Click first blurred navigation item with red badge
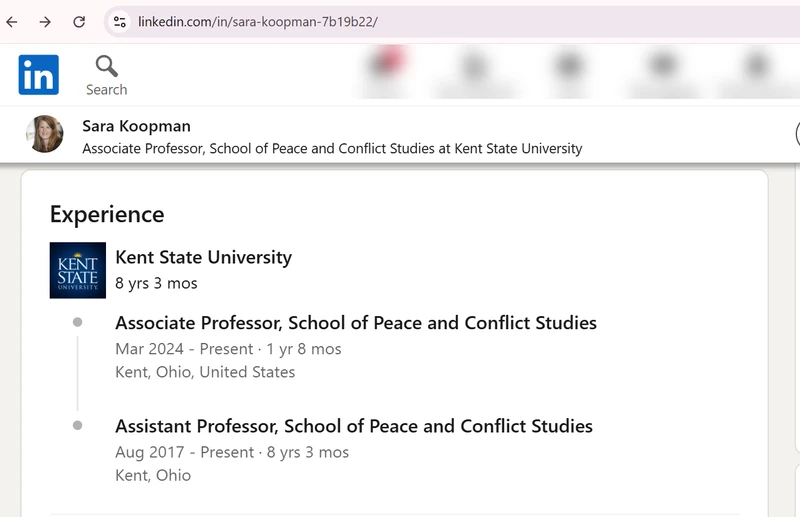Image resolution: width=800 pixels, height=517 pixels. click(x=386, y=71)
